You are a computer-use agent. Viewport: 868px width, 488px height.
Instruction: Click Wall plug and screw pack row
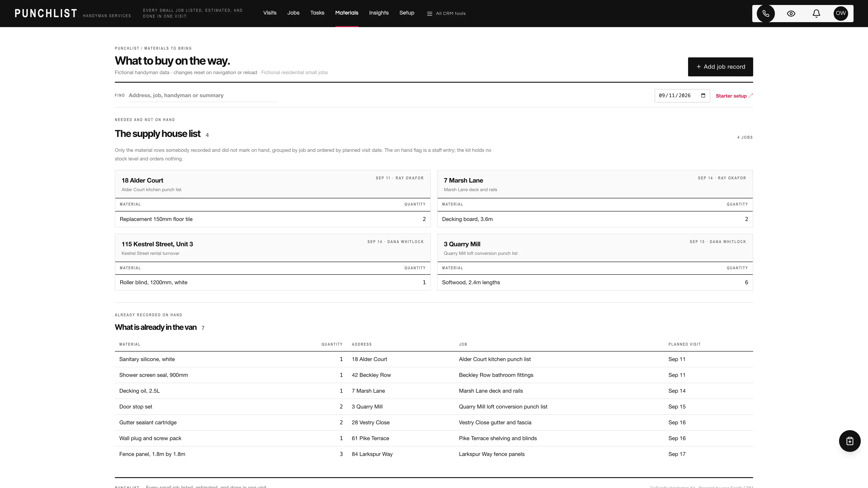[434, 439]
